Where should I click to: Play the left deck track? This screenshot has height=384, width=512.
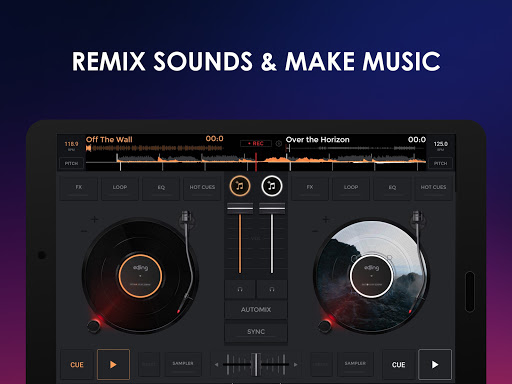coord(113,364)
